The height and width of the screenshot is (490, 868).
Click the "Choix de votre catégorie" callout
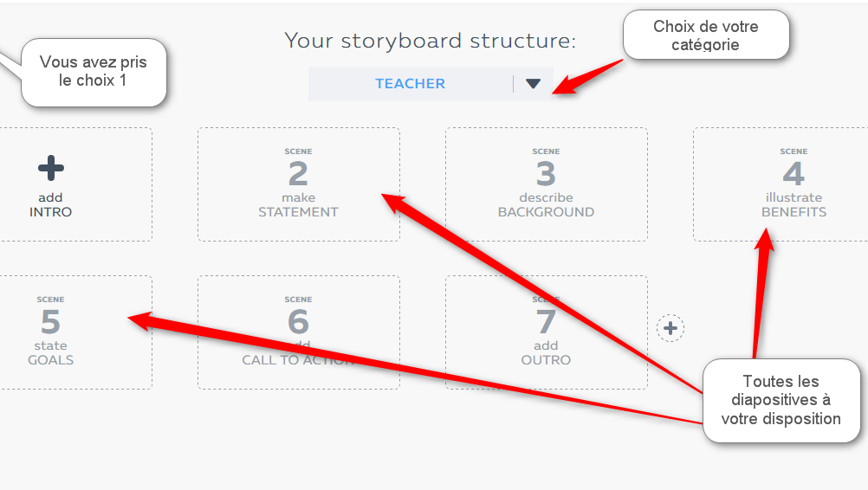click(705, 35)
